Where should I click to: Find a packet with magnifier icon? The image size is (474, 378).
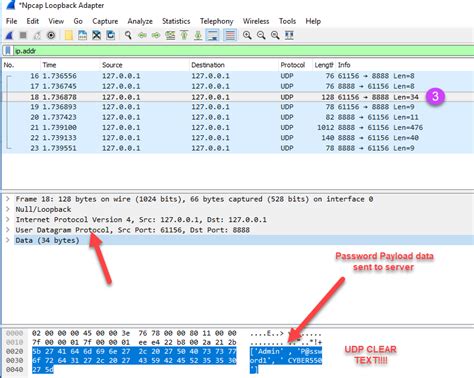click(128, 35)
